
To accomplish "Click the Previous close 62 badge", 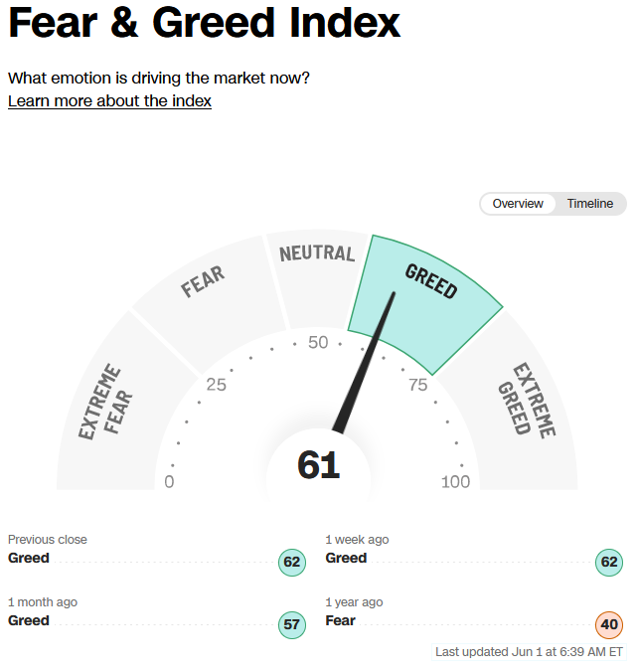I will click(292, 562).
